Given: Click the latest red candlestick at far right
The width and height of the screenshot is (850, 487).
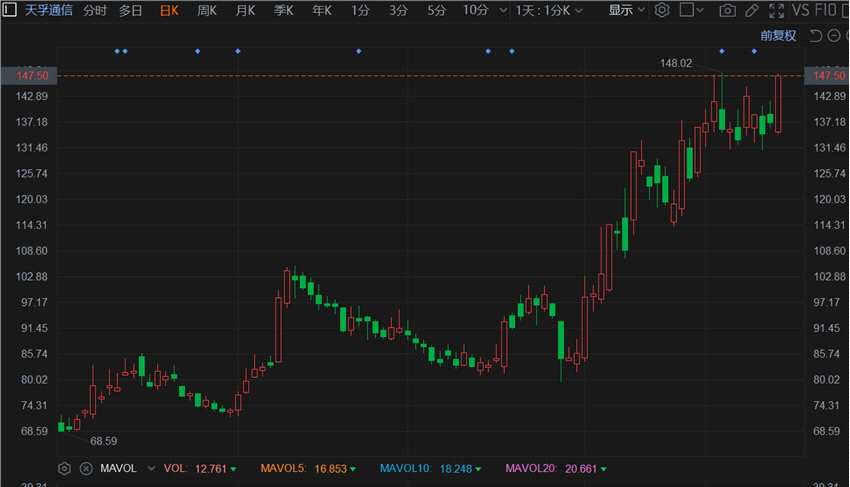Looking at the screenshot, I should coord(778,104).
